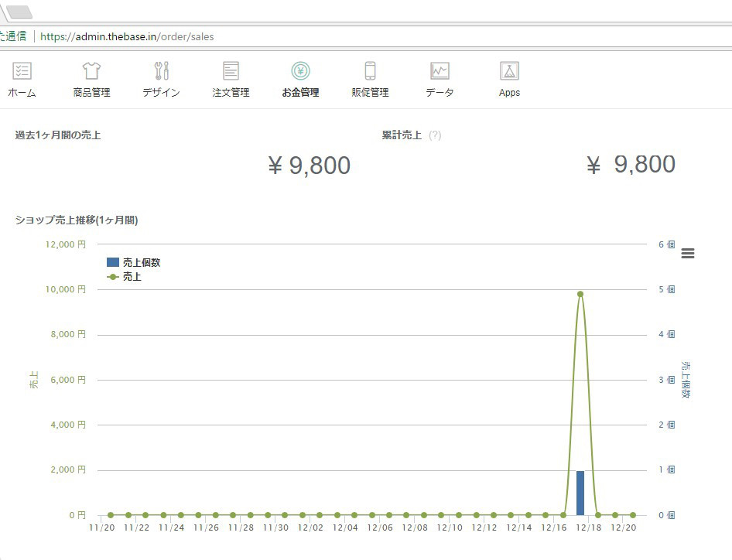Click the (?) help next to 累計売上
The height and width of the screenshot is (560, 732).
point(435,135)
